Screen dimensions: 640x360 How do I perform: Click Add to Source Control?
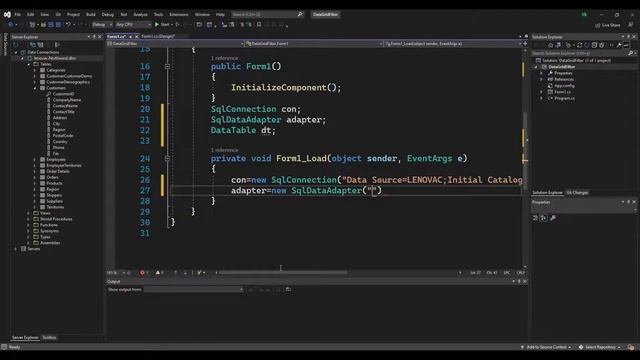click(546, 347)
